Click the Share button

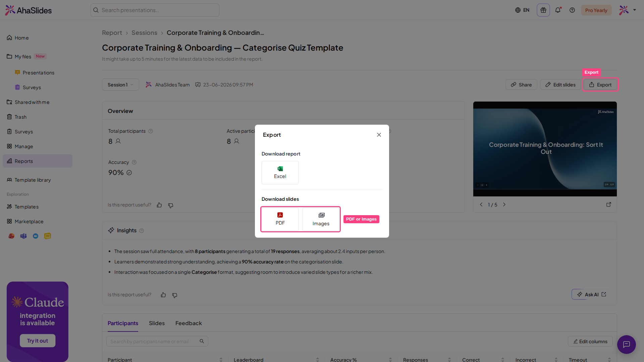[x=521, y=85]
